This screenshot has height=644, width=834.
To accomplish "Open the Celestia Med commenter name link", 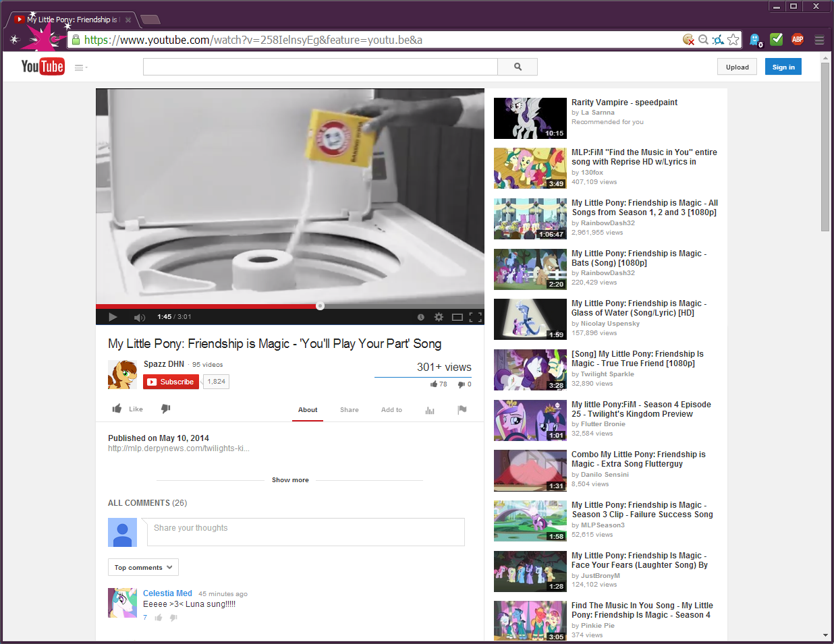I will pyautogui.click(x=167, y=593).
